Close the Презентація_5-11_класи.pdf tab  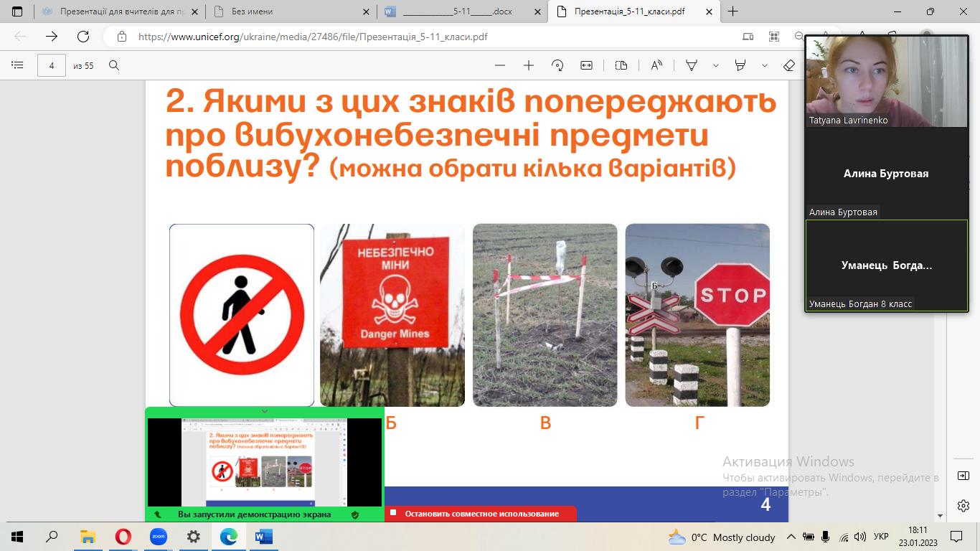710,11
